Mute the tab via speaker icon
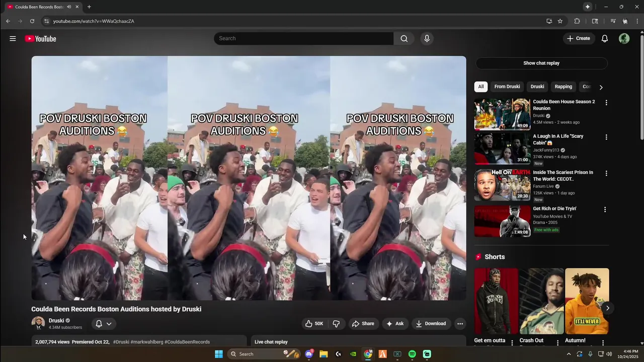Viewport: 644px width, 362px height. (x=69, y=7)
